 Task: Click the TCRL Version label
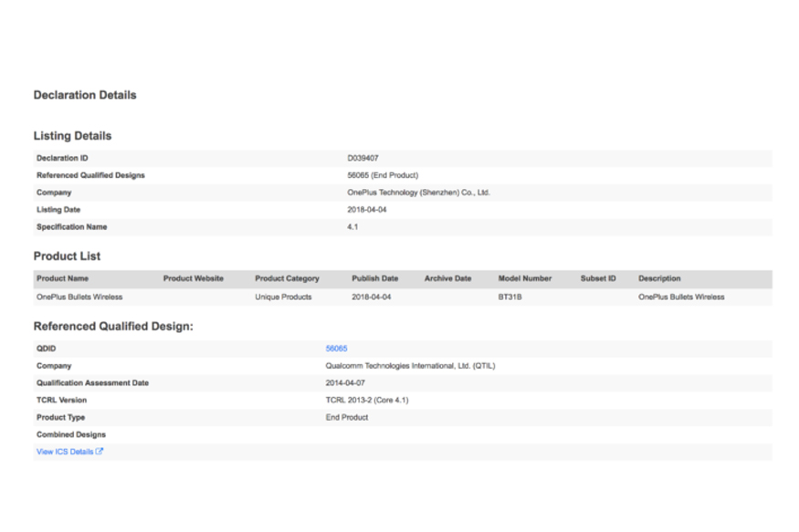click(x=62, y=401)
